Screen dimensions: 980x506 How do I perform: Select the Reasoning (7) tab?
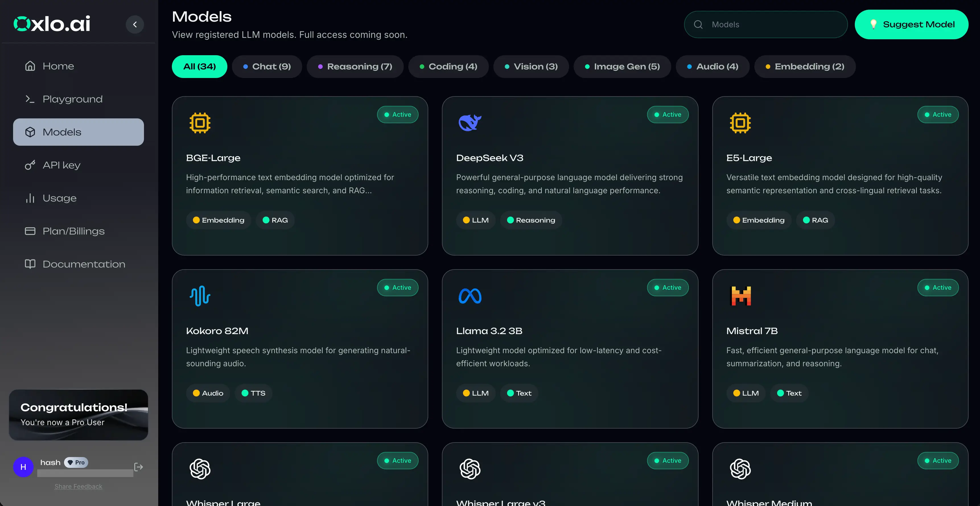[x=355, y=66]
